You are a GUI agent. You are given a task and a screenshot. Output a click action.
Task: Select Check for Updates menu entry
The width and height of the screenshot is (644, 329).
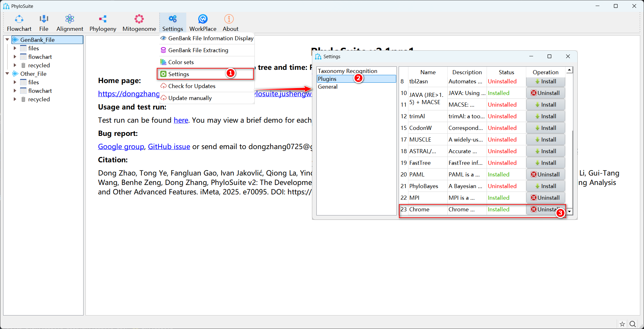tap(207, 86)
